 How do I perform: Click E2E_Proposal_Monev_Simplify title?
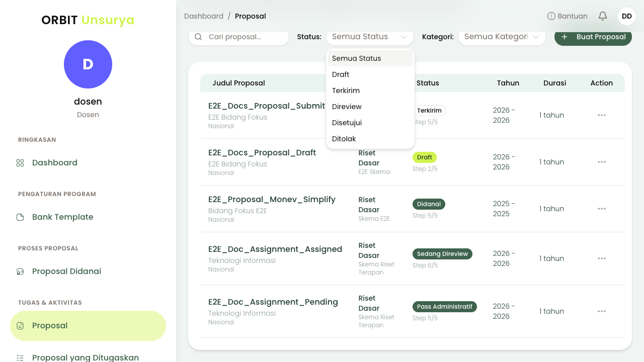272,199
